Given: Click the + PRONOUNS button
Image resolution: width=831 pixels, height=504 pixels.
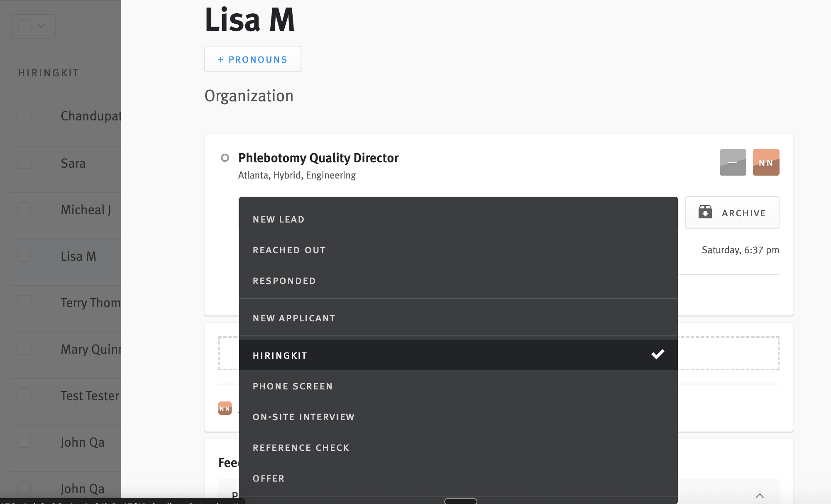Looking at the screenshot, I should click(x=252, y=59).
